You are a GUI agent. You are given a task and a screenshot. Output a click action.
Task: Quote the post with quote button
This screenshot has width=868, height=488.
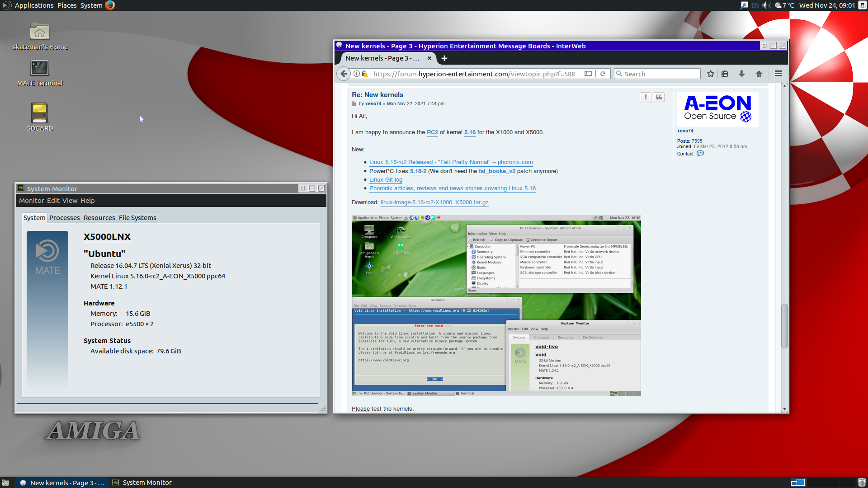pyautogui.click(x=659, y=97)
